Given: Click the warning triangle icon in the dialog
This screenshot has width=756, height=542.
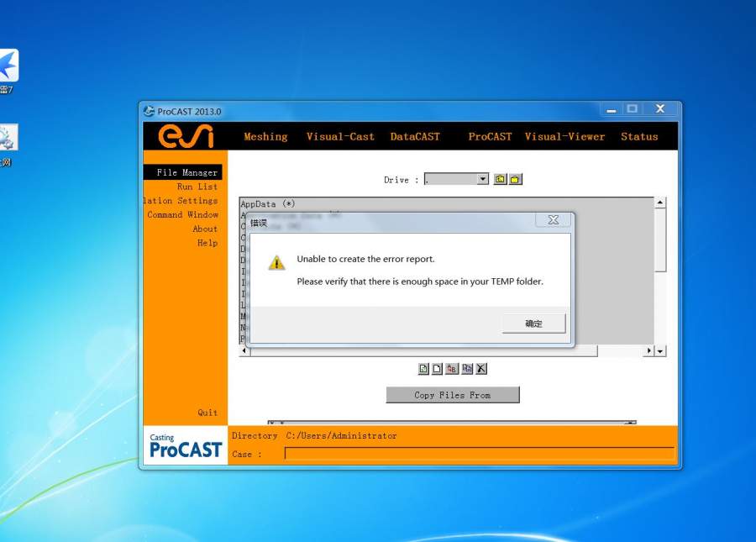Looking at the screenshot, I should (x=276, y=263).
